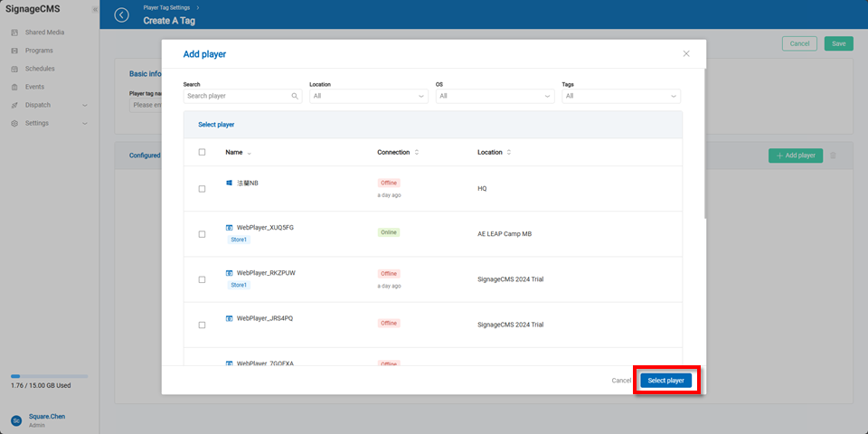
Task: Click the Name column sort icon
Action: 250,153
